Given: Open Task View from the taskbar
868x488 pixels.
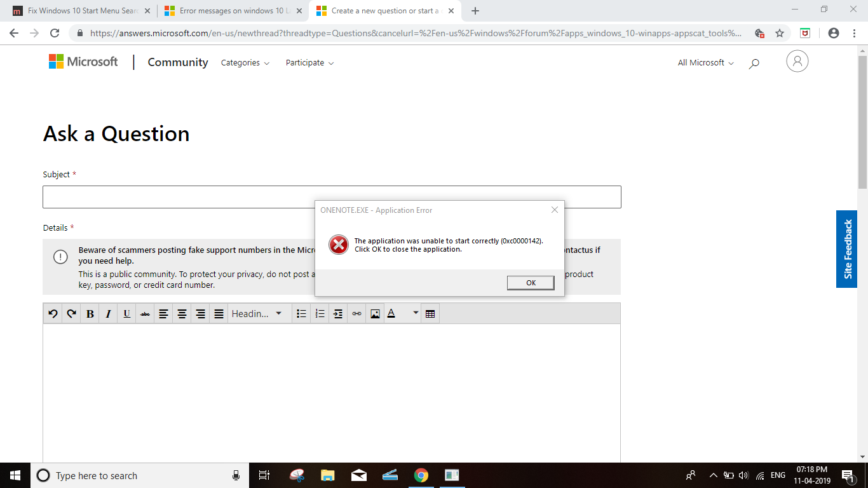Looking at the screenshot, I should [264, 475].
